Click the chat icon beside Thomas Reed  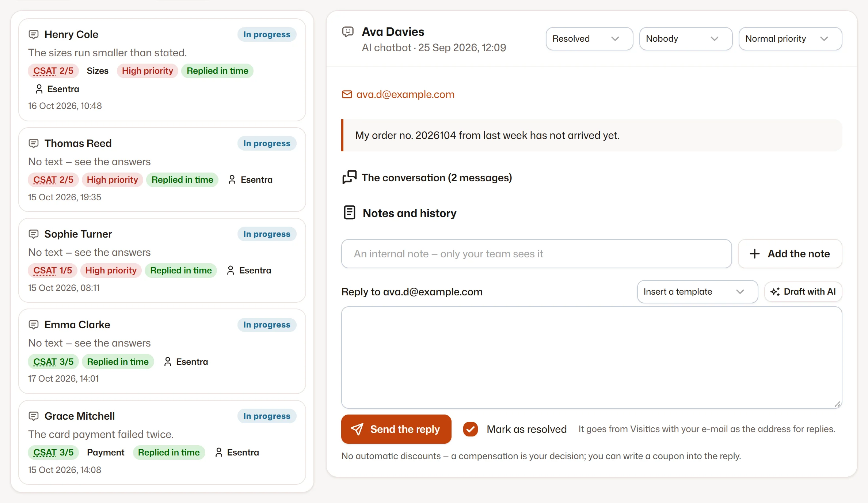34,143
